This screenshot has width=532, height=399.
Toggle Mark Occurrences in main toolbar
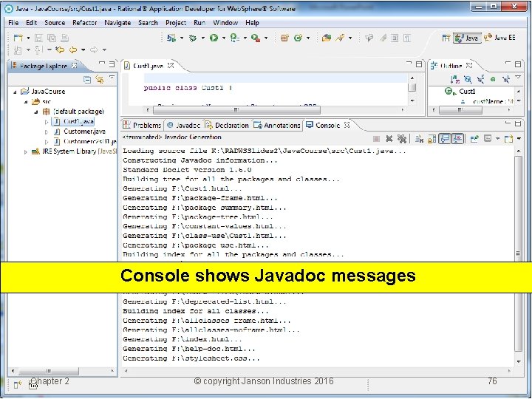[383, 38]
